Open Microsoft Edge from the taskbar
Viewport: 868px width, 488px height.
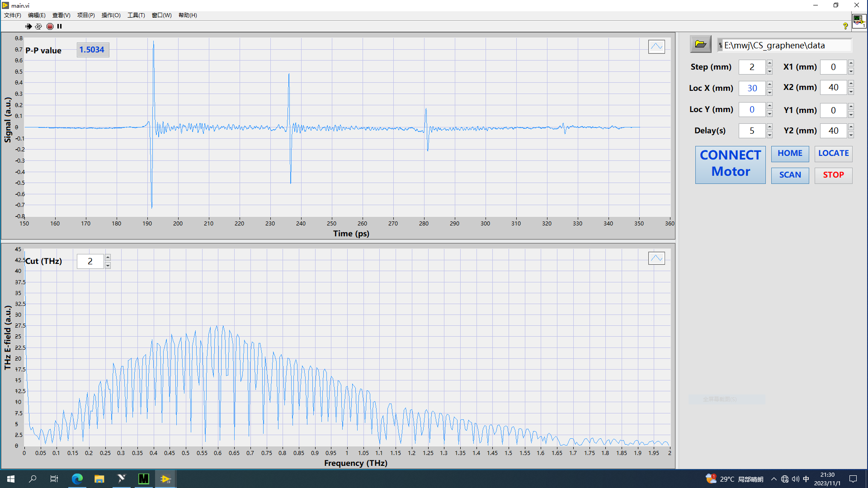tap(77, 479)
